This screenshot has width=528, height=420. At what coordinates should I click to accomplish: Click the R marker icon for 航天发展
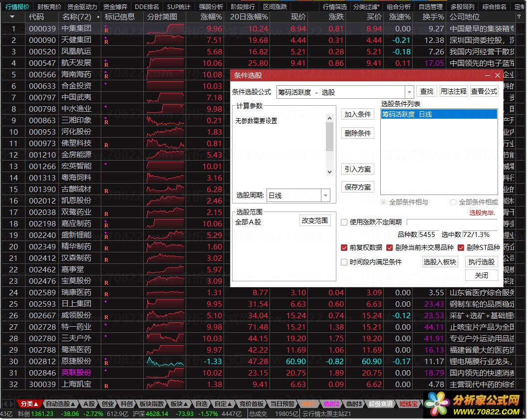click(106, 65)
